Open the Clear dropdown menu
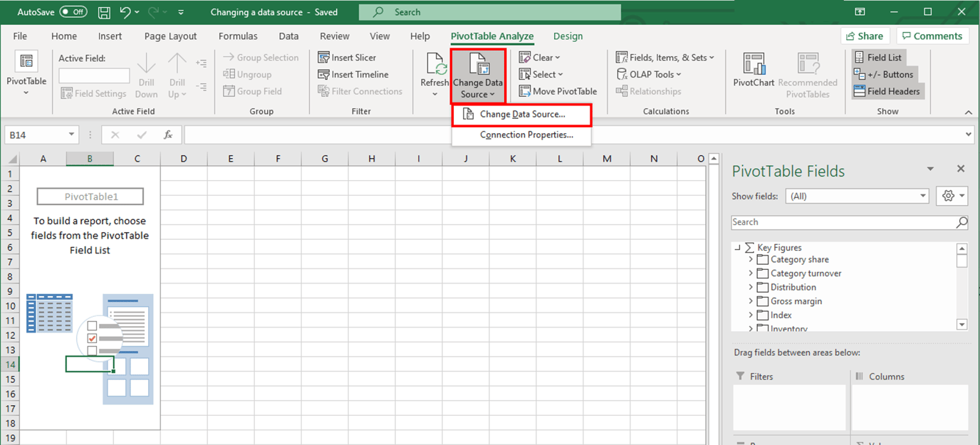 click(x=540, y=57)
